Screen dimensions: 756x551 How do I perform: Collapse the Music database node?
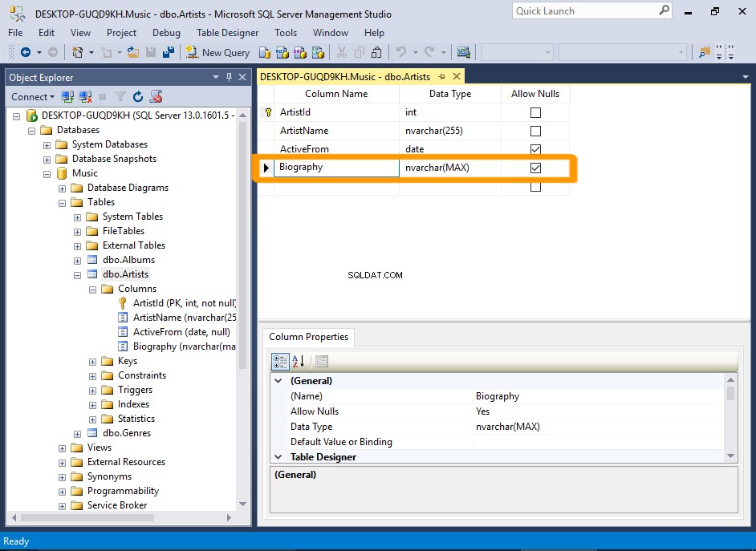[47, 174]
